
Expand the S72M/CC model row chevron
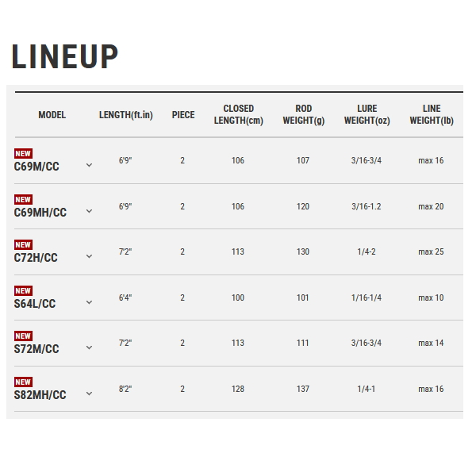pyautogui.click(x=89, y=347)
